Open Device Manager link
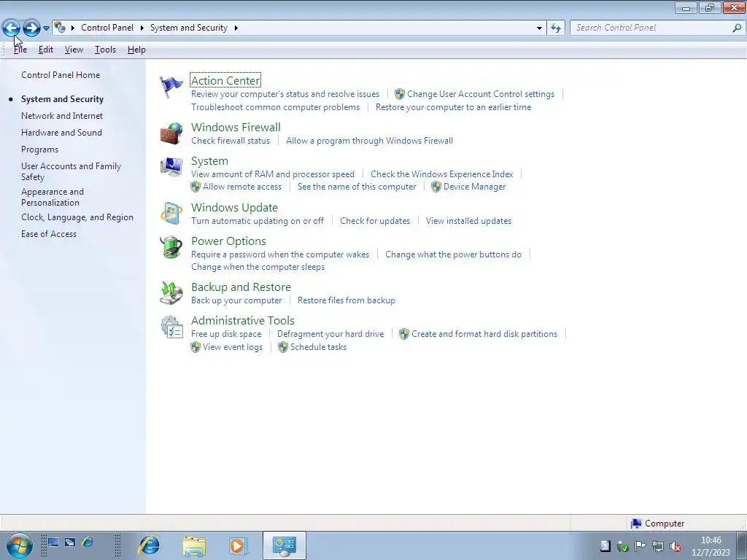 [474, 187]
